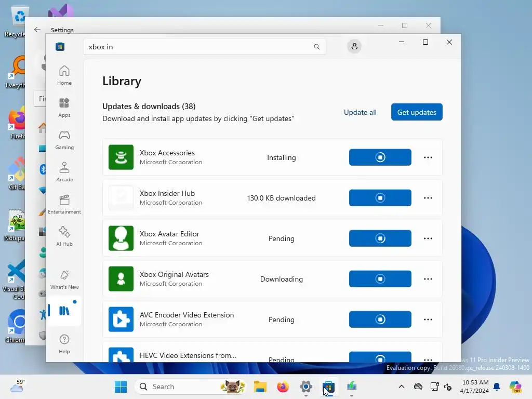The width and height of the screenshot is (532, 399).
Task: Go to Home in Store sidebar
Action: 64,75
